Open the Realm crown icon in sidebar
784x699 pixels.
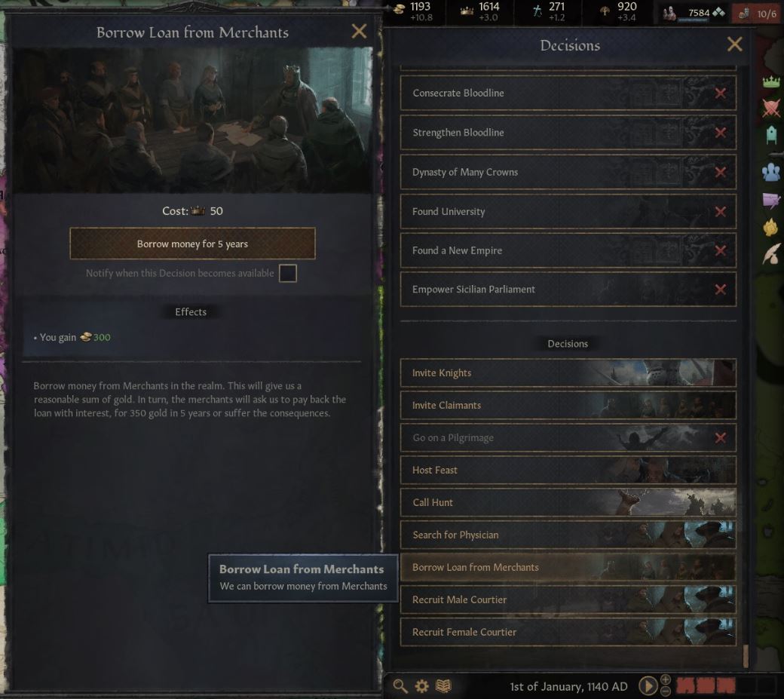coord(771,81)
